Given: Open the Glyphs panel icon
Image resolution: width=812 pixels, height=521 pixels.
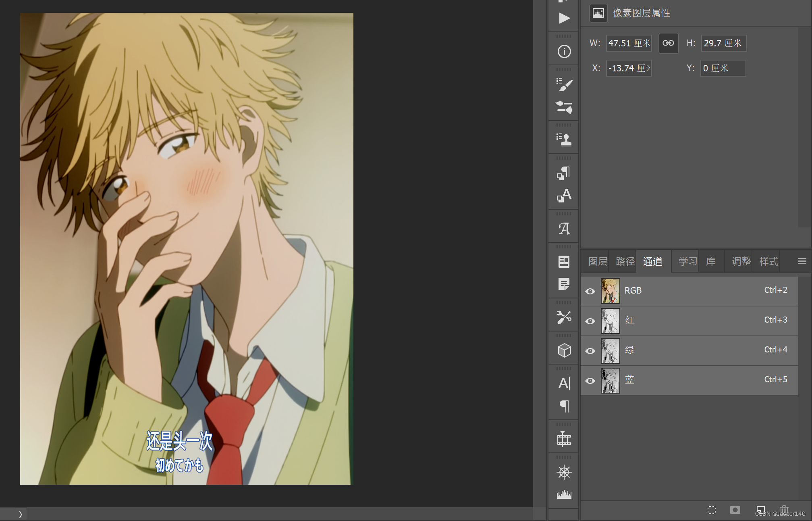Looking at the screenshot, I should 564,229.
